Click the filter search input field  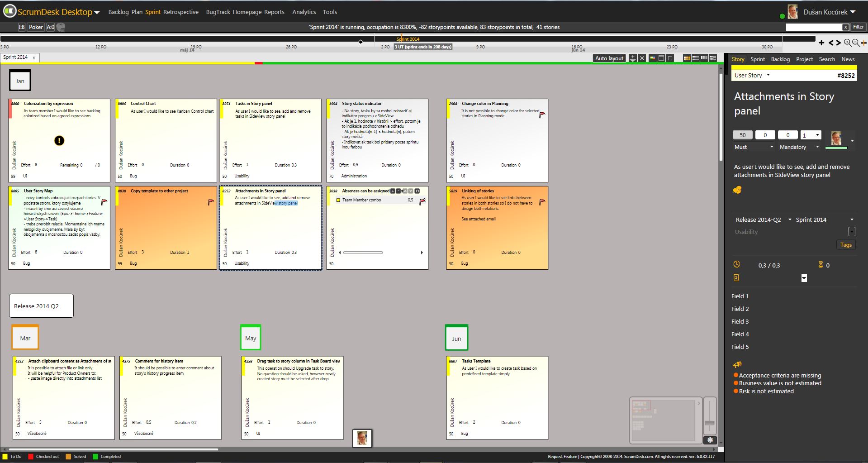(x=814, y=27)
